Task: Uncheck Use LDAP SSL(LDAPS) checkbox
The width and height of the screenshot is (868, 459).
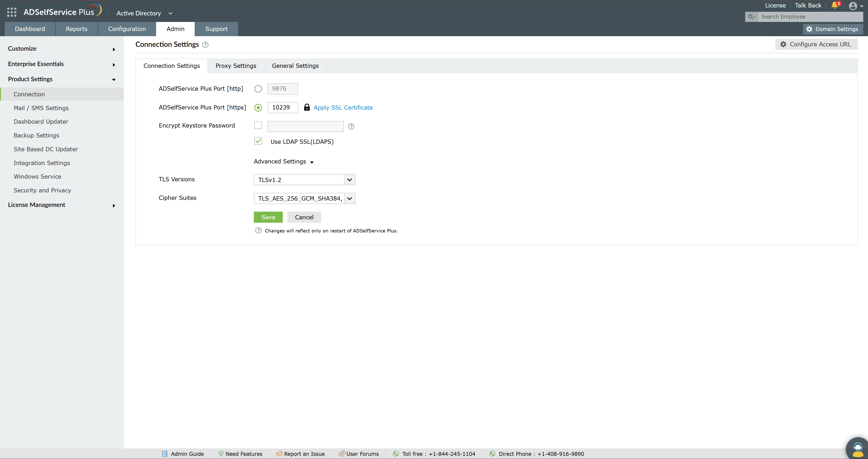Action: [x=258, y=141]
